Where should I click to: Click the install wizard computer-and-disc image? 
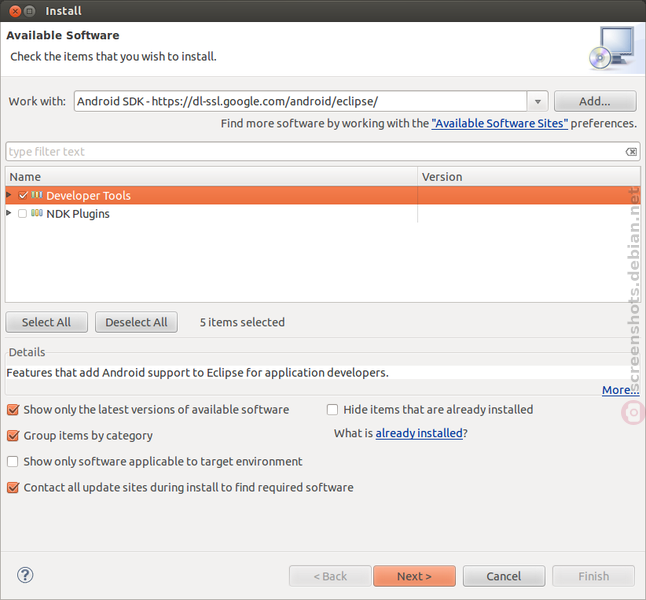[x=613, y=48]
